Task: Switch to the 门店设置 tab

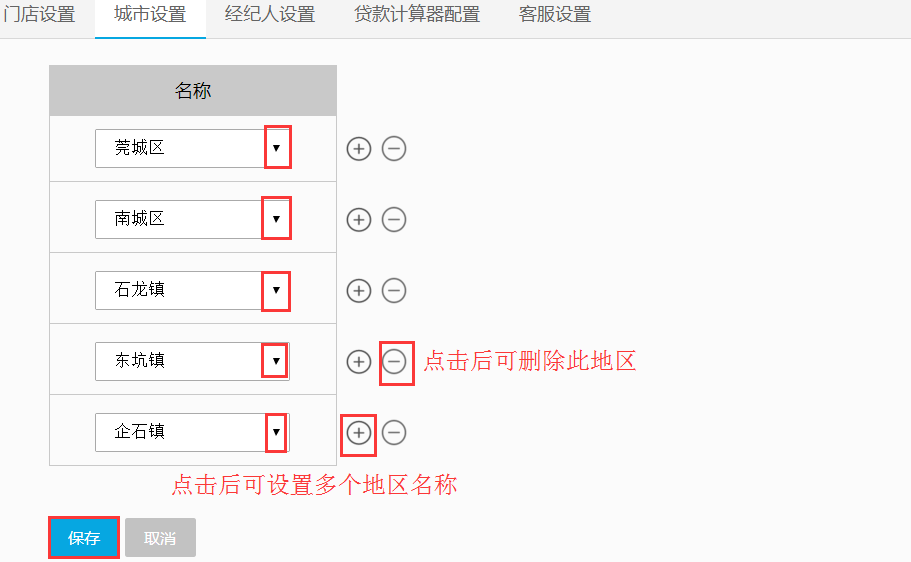Action: pyautogui.click(x=39, y=15)
